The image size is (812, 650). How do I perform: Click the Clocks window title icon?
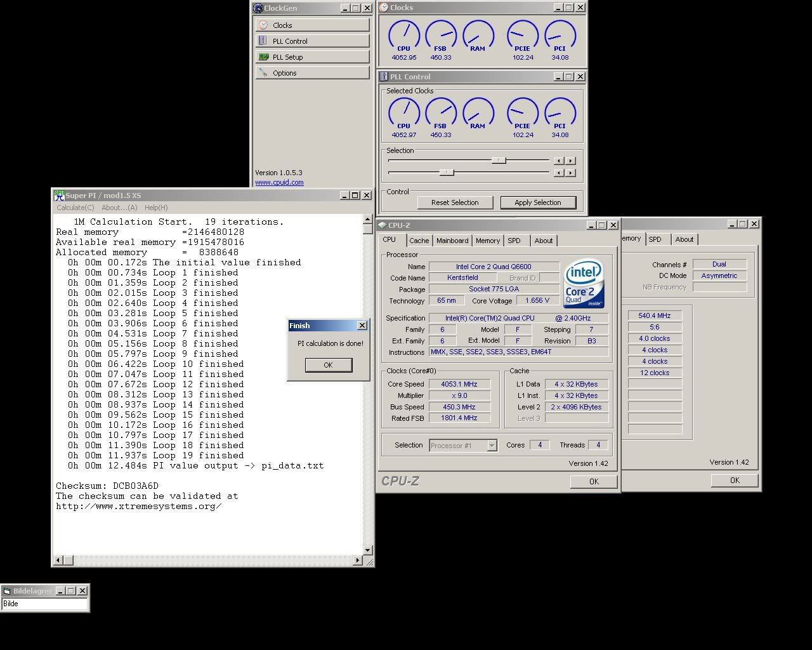[x=384, y=8]
